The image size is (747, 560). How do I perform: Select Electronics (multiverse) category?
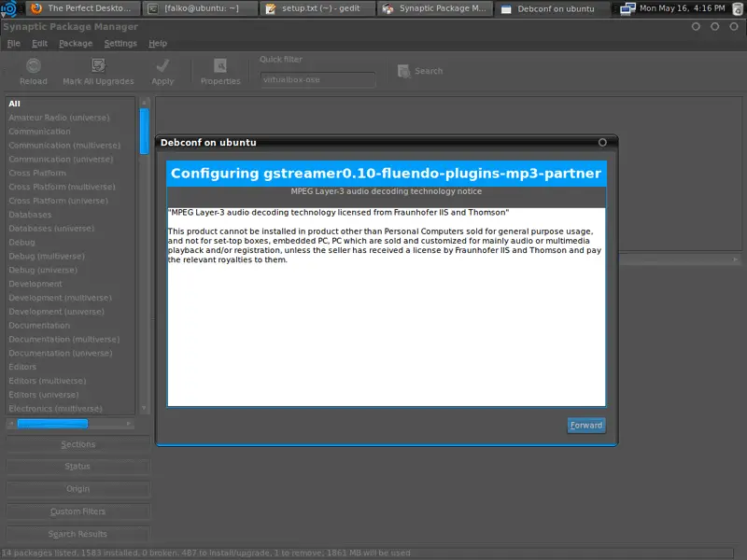[x=71, y=409]
